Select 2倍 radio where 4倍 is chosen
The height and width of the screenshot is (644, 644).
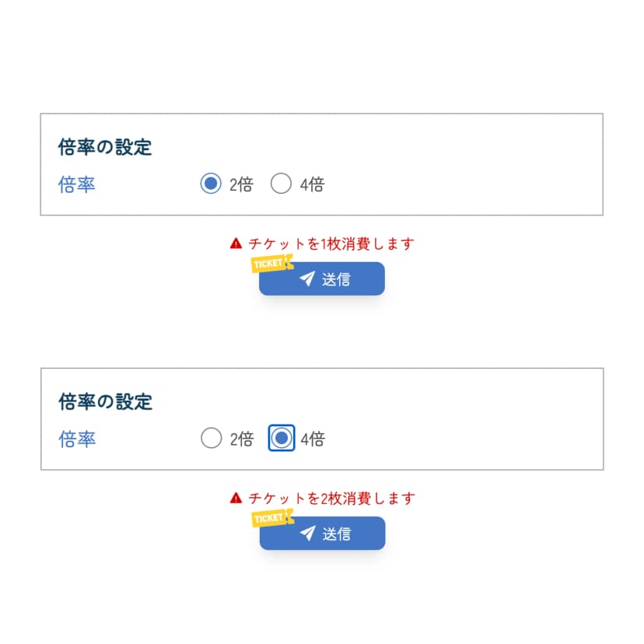(211, 439)
